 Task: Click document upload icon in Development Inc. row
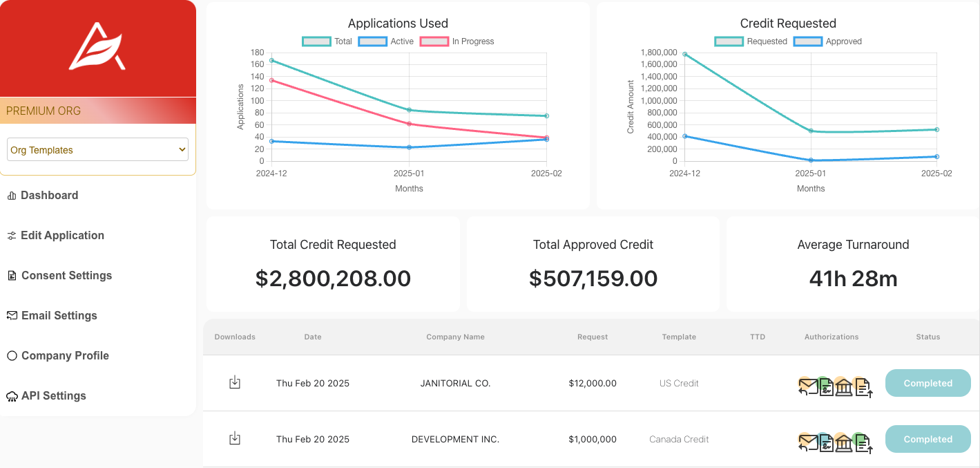(x=863, y=442)
